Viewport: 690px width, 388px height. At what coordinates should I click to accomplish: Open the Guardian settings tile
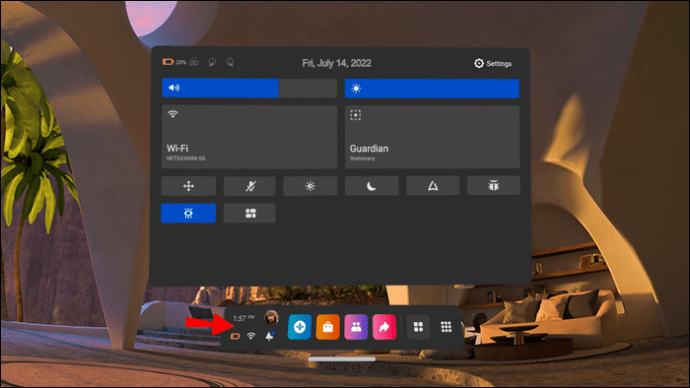[x=432, y=136]
